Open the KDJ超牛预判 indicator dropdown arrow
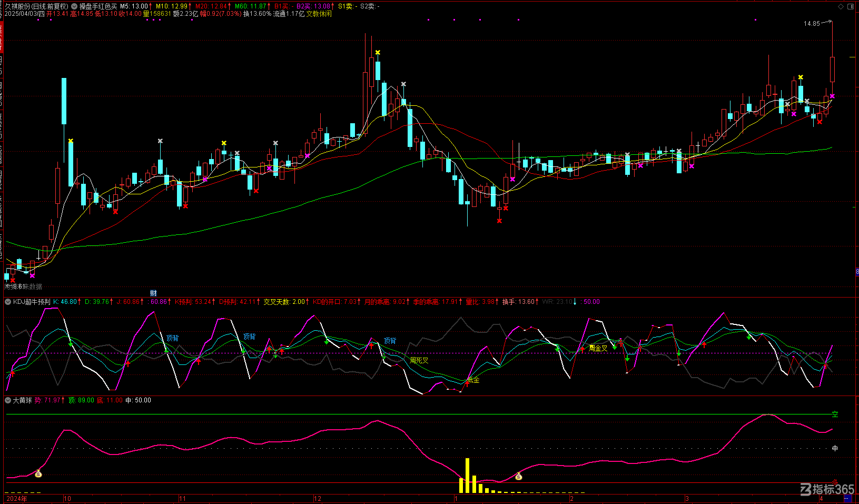Screen dimensions: 859x504 pyautogui.click(x=8, y=302)
